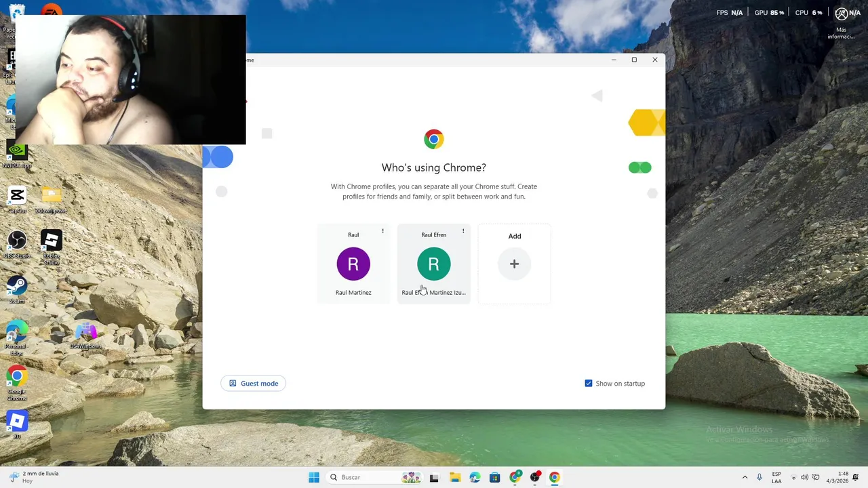This screenshot has width=868, height=488.
Task: Open more options for Raul Efren profile
Action: coord(463,231)
